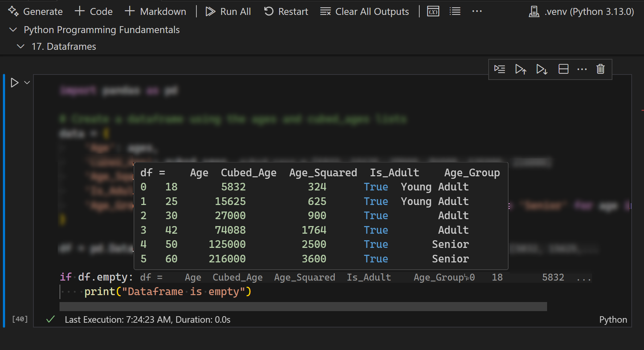Show the notebook outline icon
Viewport: 644px width, 350px height.
pyautogui.click(x=455, y=11)
